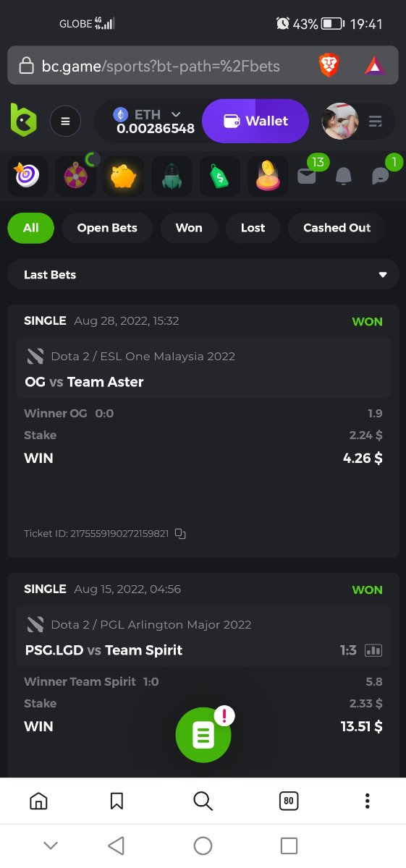The width and height of the screenshot is (406, 868).
Task: Tap the BC.Game green logo
Action: 23,120
